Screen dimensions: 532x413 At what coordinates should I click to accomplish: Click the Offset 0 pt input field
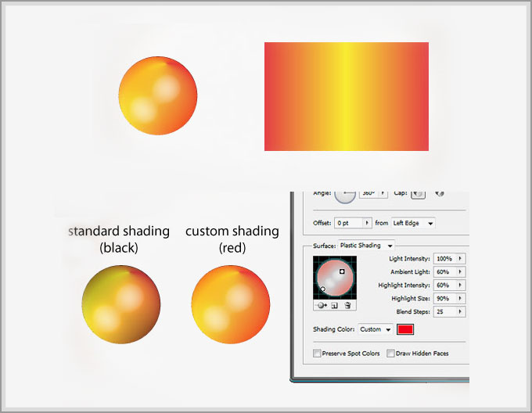pyautogui.click(x=349, y=223)
